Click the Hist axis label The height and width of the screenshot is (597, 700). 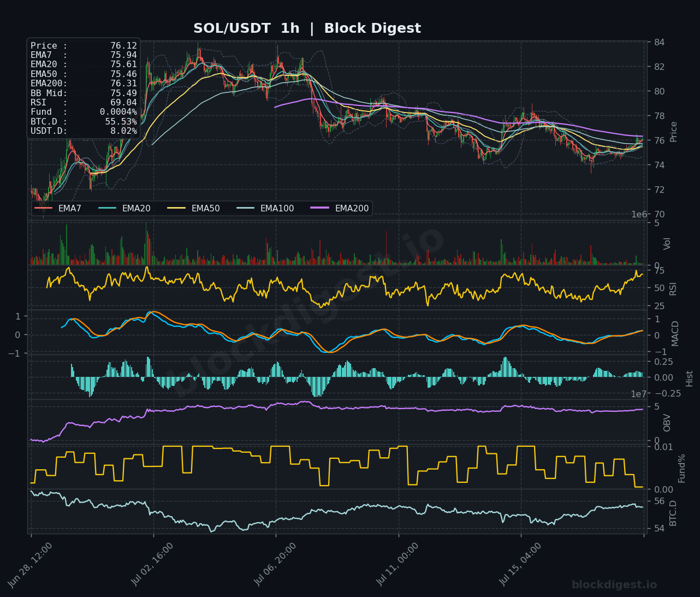(x=689, y=378)
